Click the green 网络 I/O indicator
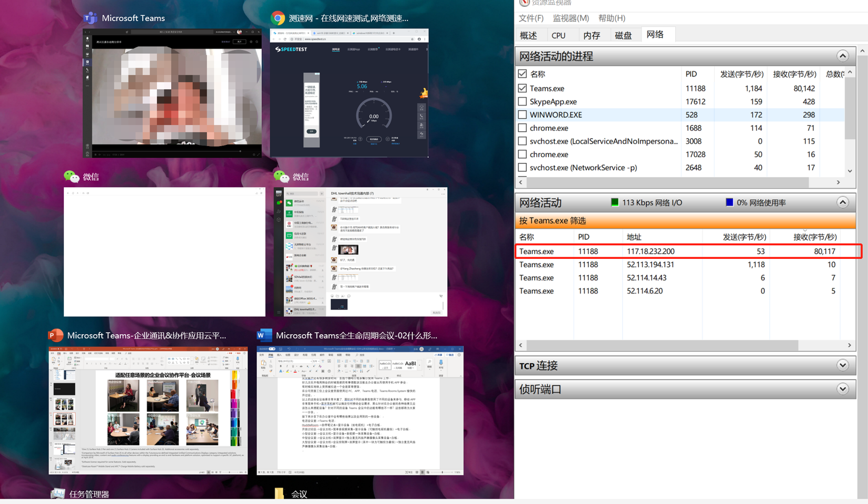Viewport: 868px width, 504px height. pyautogui.click(x=614, y=202)
